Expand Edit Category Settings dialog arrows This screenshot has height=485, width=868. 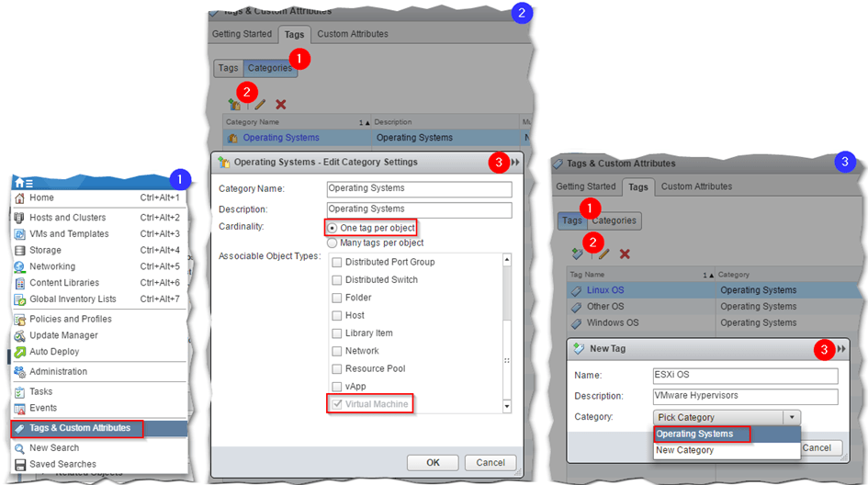[515, 163]
